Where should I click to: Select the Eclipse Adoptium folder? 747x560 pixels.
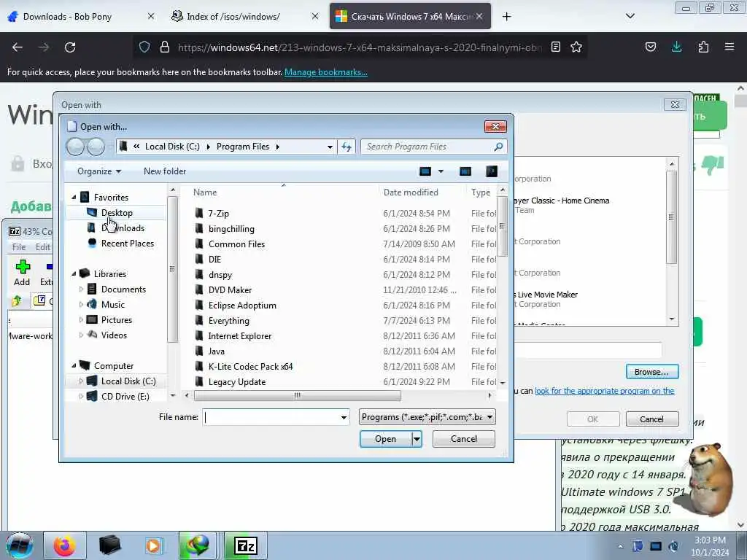(x=242, y=305)
